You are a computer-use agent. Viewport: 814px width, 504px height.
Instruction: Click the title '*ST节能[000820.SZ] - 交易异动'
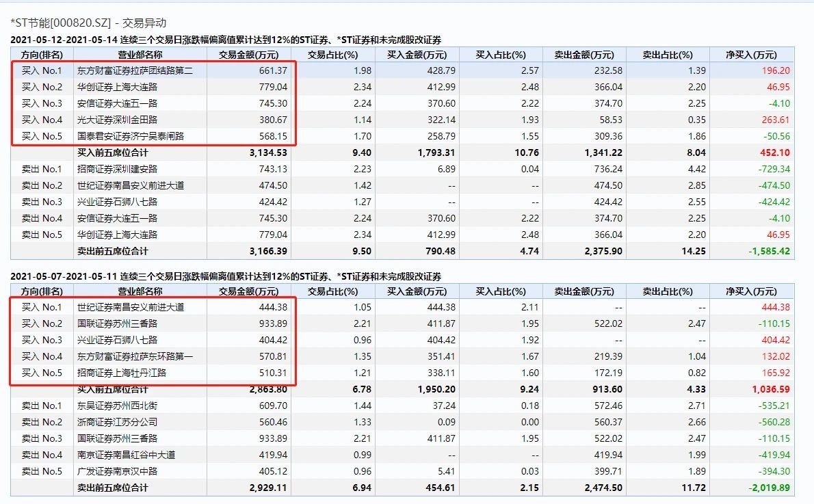(x=88, y=23)
